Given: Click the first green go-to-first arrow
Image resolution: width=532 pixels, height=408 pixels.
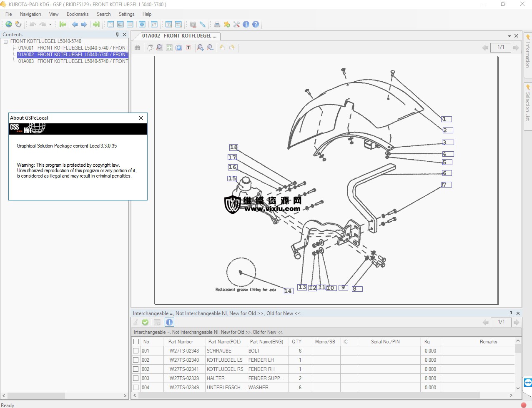Looking at the screenshot, I should [x=63, y=24].
